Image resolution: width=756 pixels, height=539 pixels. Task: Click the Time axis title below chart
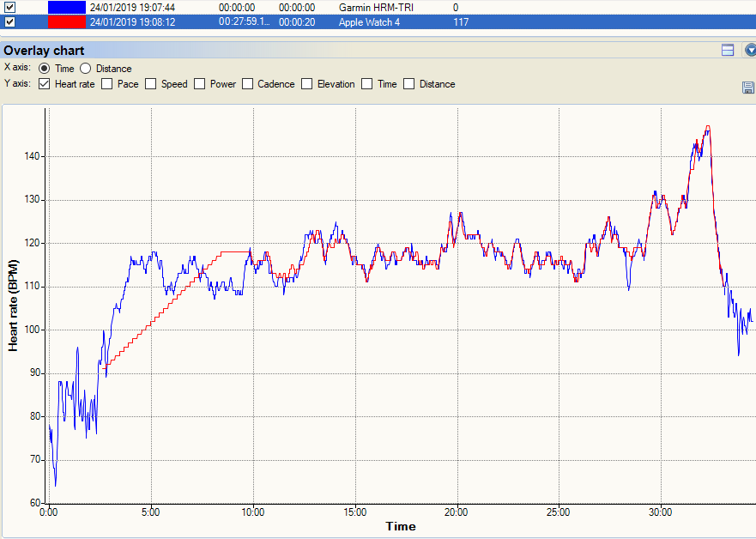pos(401,526)
